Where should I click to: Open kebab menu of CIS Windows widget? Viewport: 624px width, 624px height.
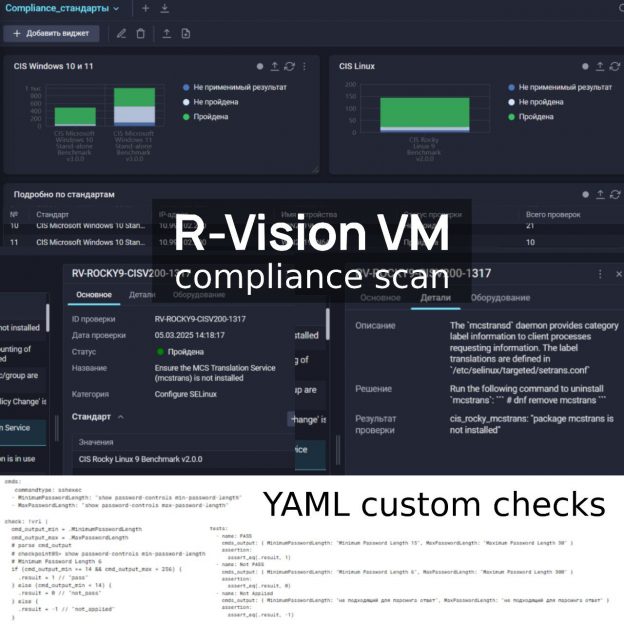click(304, 66)
